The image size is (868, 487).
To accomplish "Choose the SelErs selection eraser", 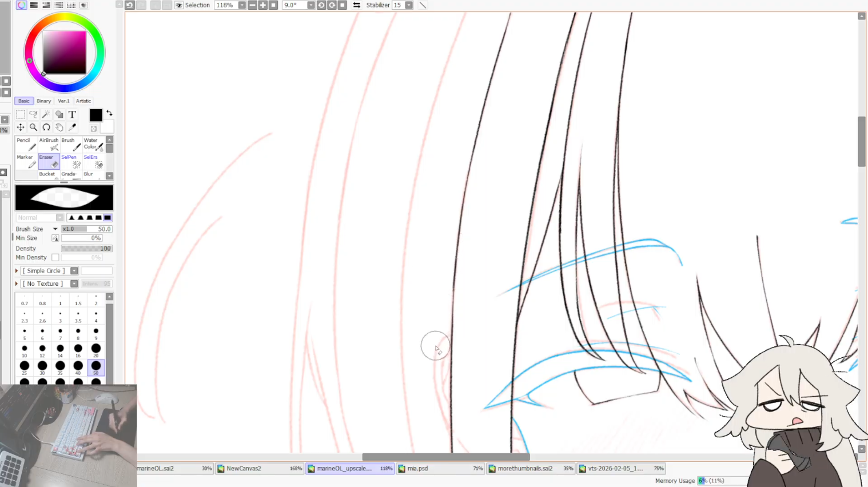I will pos(93,161).
